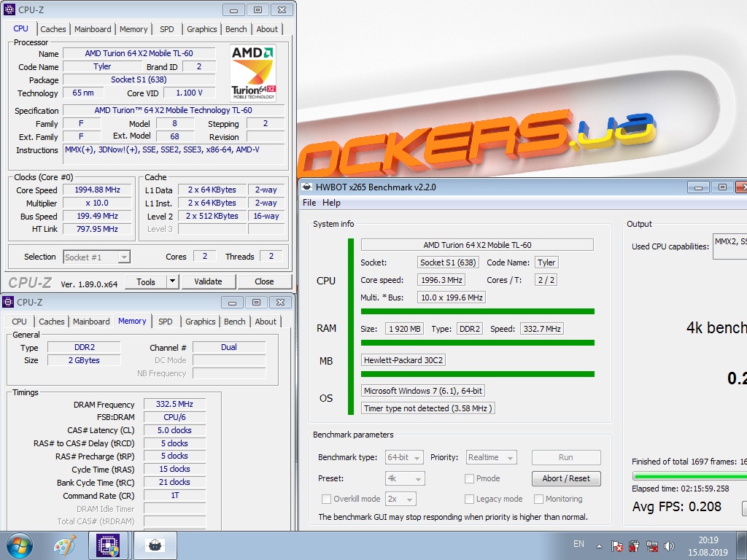Click the Timer type not detected field
The width and height of the screenshot is (747, 560).
[x=427, y=408]
